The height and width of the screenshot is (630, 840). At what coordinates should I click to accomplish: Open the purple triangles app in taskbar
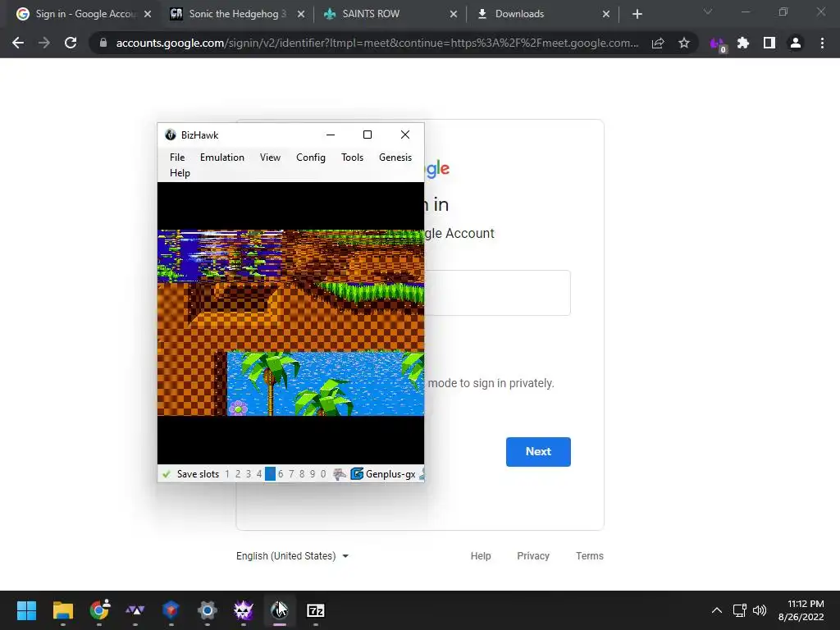(x=135, y=610)
